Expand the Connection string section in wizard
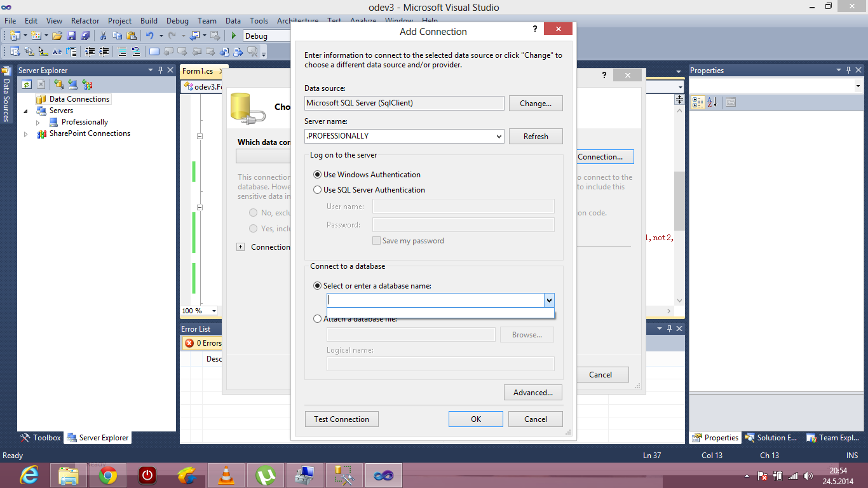Screen dimensions: 868x488 click(240, 247)
